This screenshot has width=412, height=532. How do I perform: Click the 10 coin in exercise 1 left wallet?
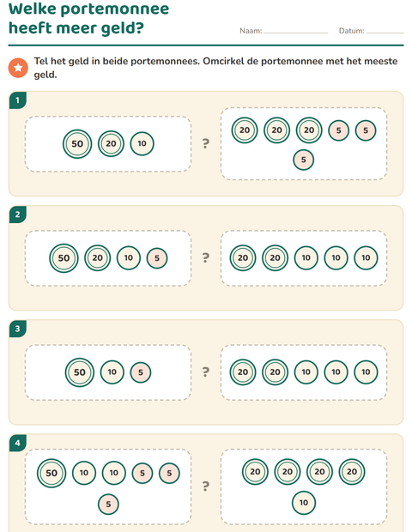coord(142,143)
